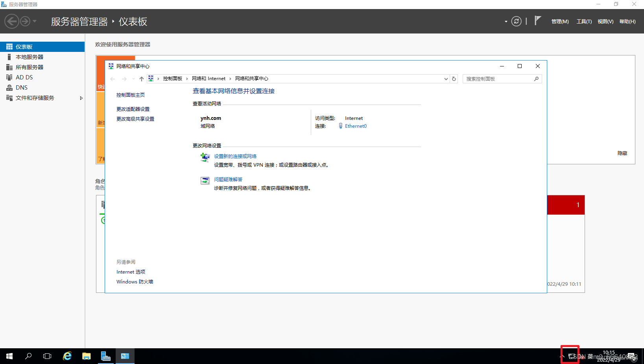Open the 管理(M) menu
This screenshot has width=644, height=364.
560,22
